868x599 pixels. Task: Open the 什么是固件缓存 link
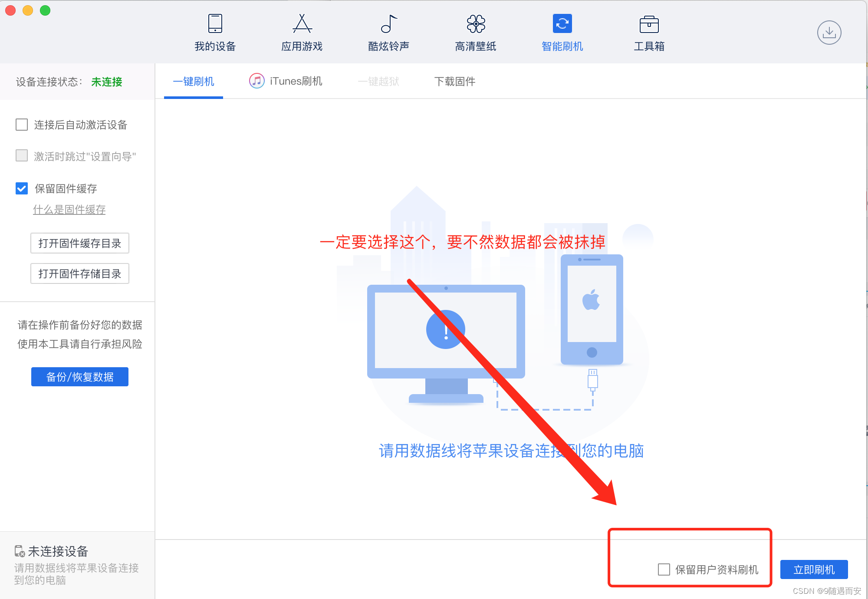(69, 210)
